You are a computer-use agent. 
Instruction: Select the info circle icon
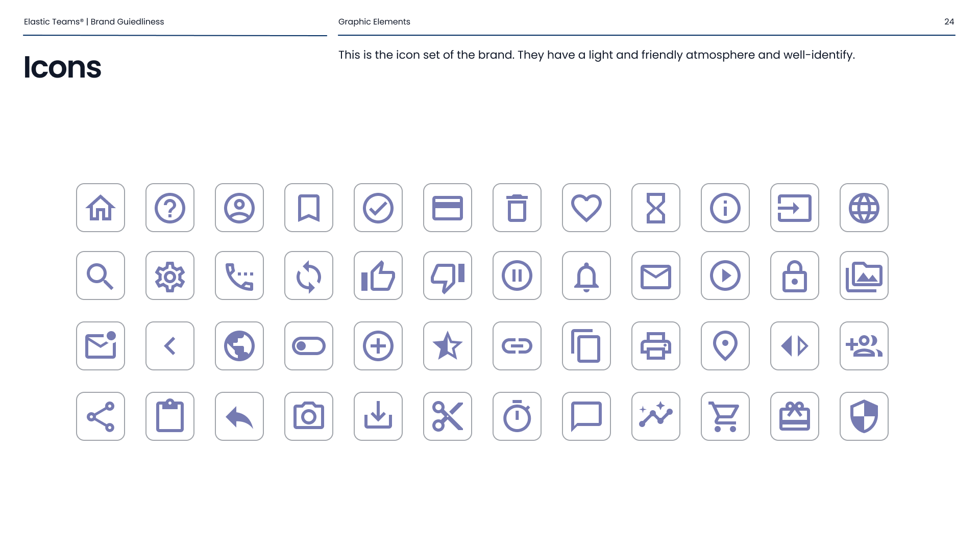[725, 208]
